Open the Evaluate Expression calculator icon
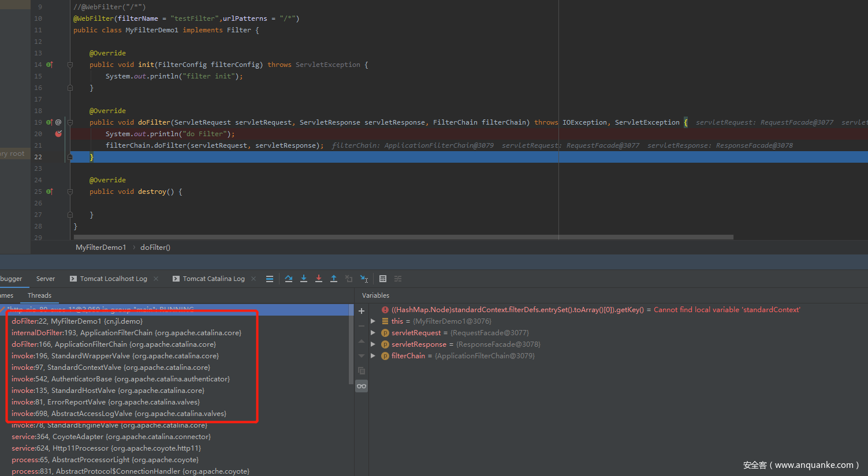Image resolution: width=868 pixels, height=476 pixels. click(x=383, y=279)
